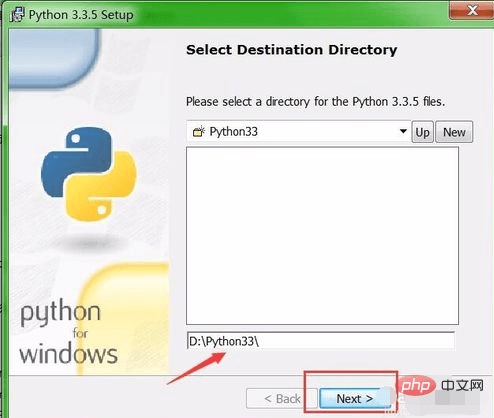Click the installer icon in the title bar

coord(17,15)
